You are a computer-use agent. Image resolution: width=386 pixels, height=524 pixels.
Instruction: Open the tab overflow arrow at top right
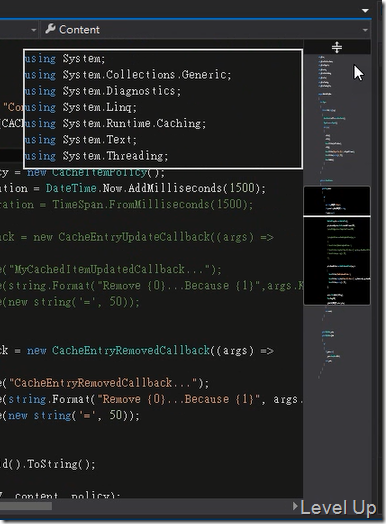pos(365,11)
